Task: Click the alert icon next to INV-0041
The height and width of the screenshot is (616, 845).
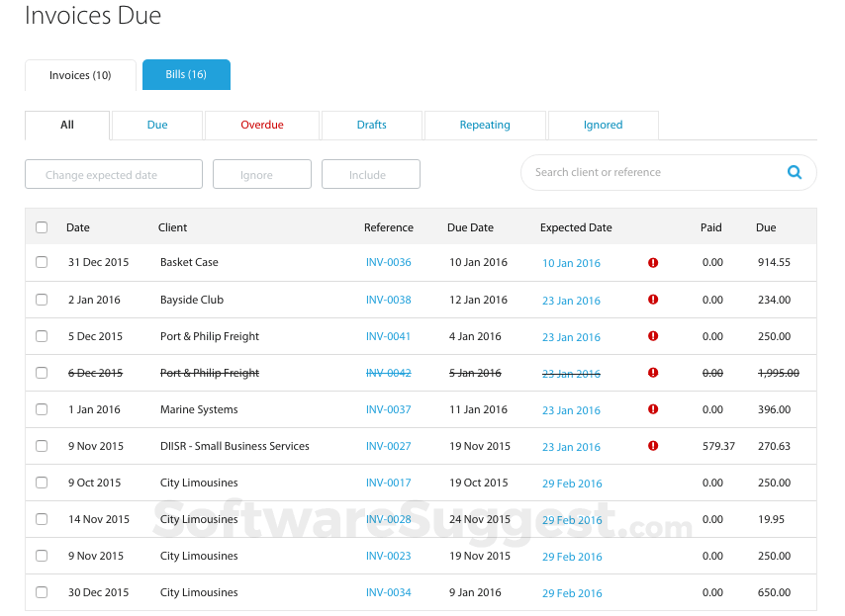Action: (653, 336)
